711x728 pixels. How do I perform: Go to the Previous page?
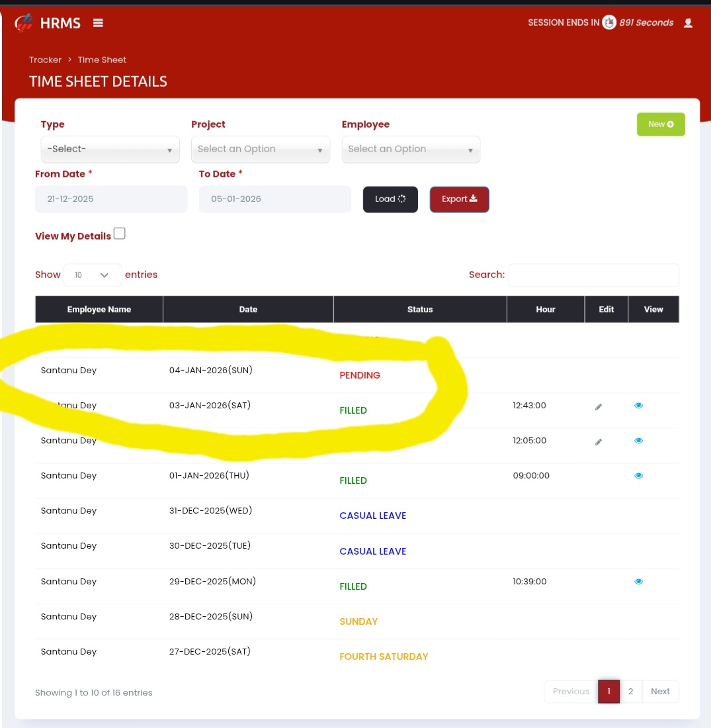571,692
